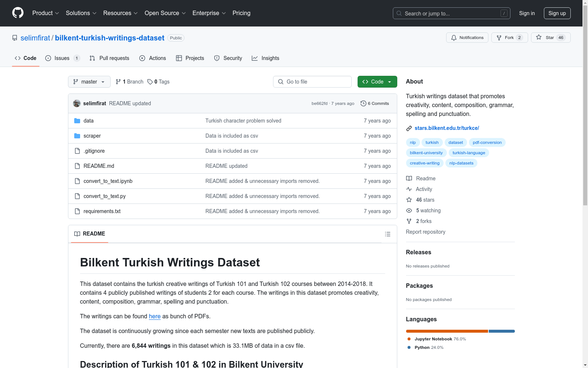588x368 pixels.
Task: Open the nlp topic tag
Action: pyautogui.click(x=413, y=142)
